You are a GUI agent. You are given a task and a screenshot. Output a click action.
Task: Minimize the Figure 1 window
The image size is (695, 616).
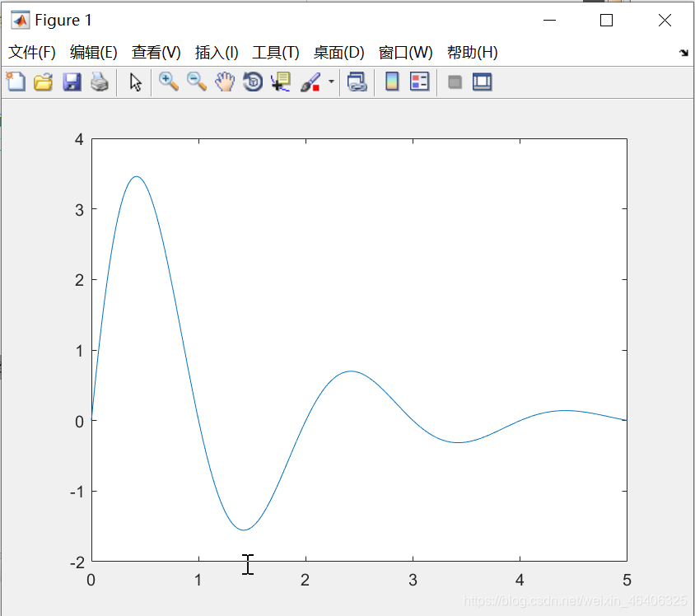[549, 21]
